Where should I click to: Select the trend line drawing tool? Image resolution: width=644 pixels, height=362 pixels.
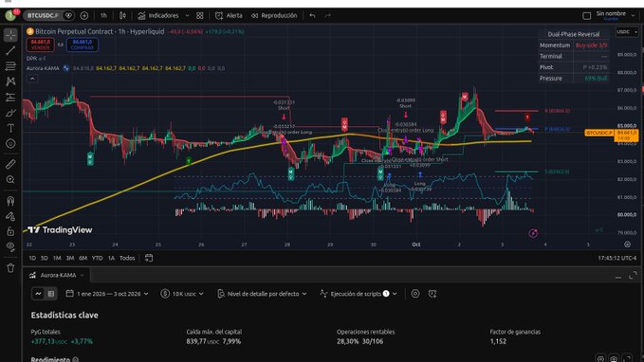pos(10,50)
